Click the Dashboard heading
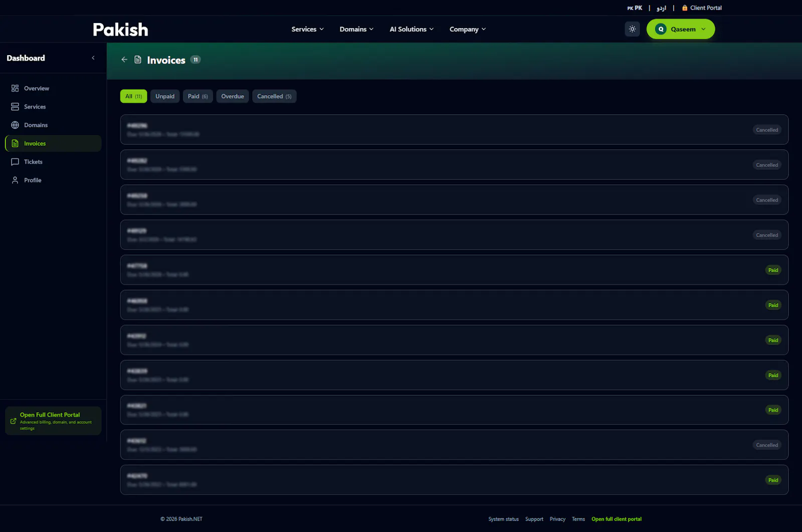Viewport: 802px width, 532px height. [26, 58]
